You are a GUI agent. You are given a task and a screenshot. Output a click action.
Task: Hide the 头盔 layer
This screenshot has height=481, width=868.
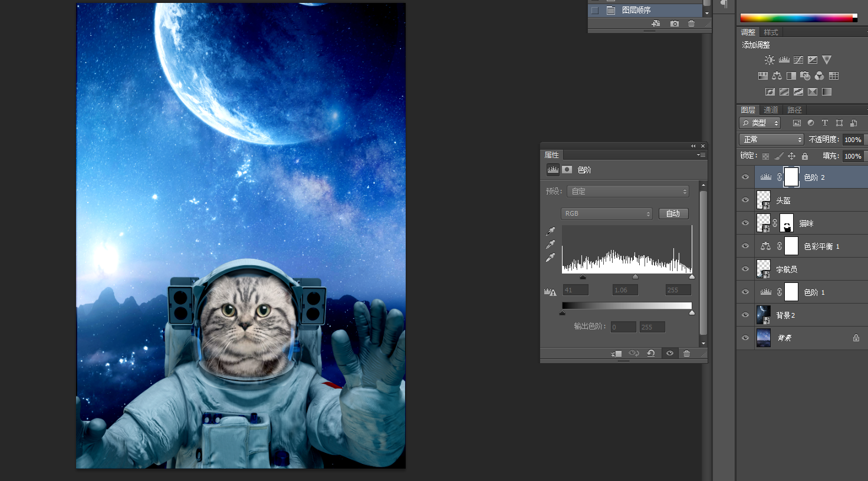tap(745, 200)
